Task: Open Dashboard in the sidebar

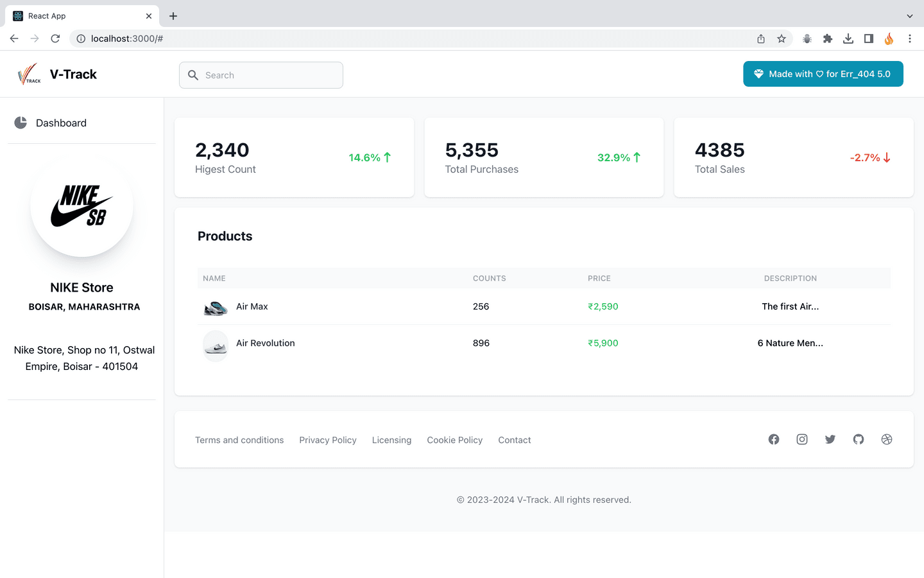Action: point(81,123)
